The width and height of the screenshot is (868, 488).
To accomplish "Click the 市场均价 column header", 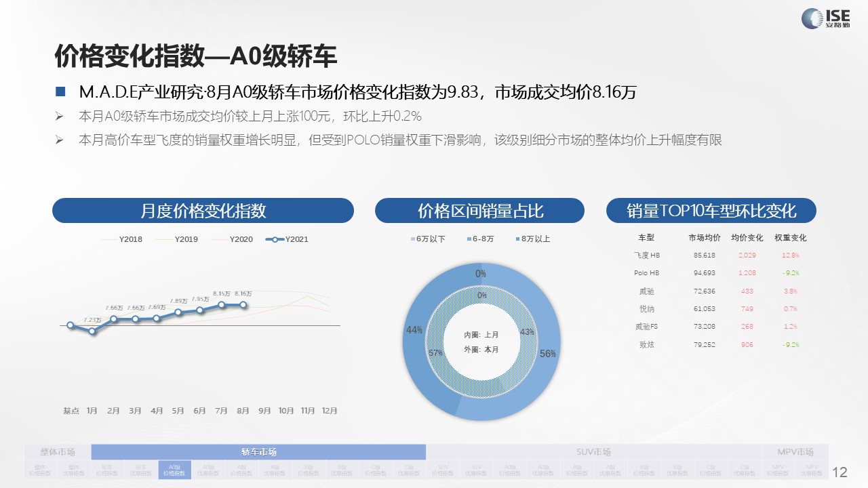I will point(704,238).
